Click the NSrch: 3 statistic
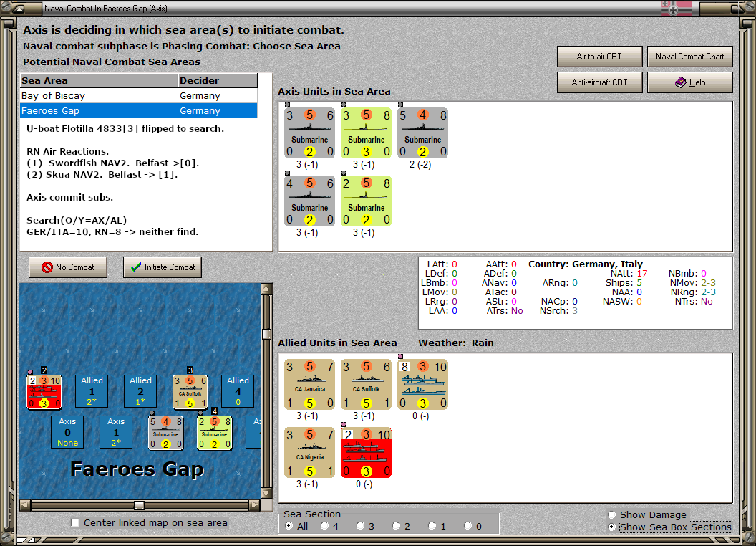756x546 pixels. [558, 311]
